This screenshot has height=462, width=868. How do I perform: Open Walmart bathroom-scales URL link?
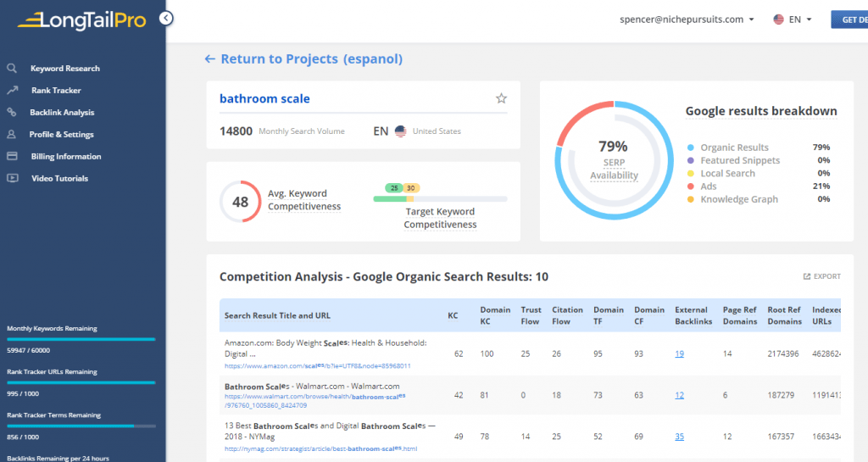(315, 401)
